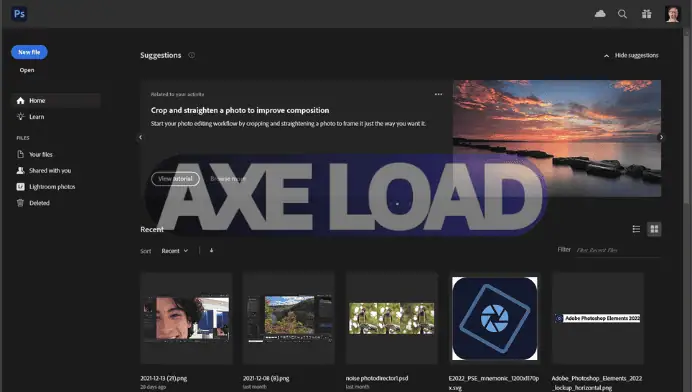The image size is (692, 392).
Task: Show next suggestion with right arrow
Action: (x=661, y=137)
